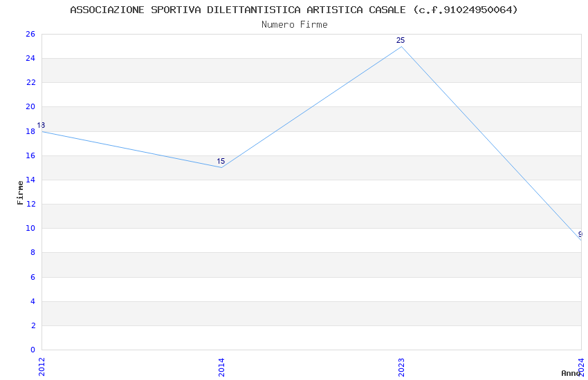Select the 25 data point label
Viewport: 588px width, 380px height.
pyautogui.click(x=401, y=40)
